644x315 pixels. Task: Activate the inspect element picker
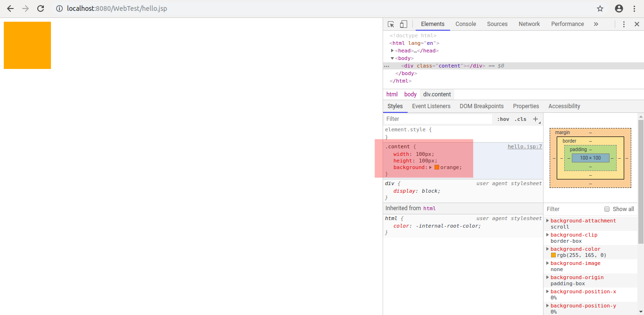391,24
